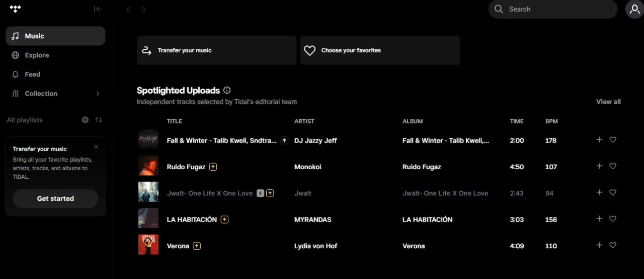The image size is (644, 279).
Task: Dismiss the Transfer your music card
Action: tap(96, 147)
